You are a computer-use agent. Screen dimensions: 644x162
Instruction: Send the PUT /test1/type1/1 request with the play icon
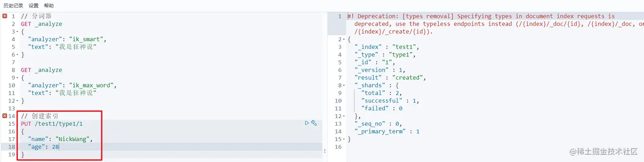pyautogui.click(x=307, y=123)
